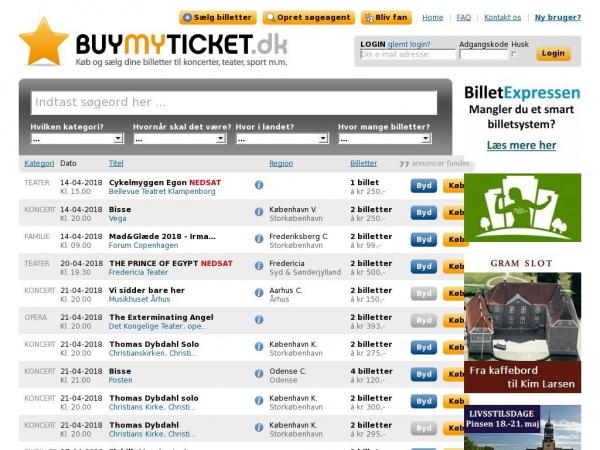Click the Login button
This screenshot has width=600, height=450.
[553, 54]
